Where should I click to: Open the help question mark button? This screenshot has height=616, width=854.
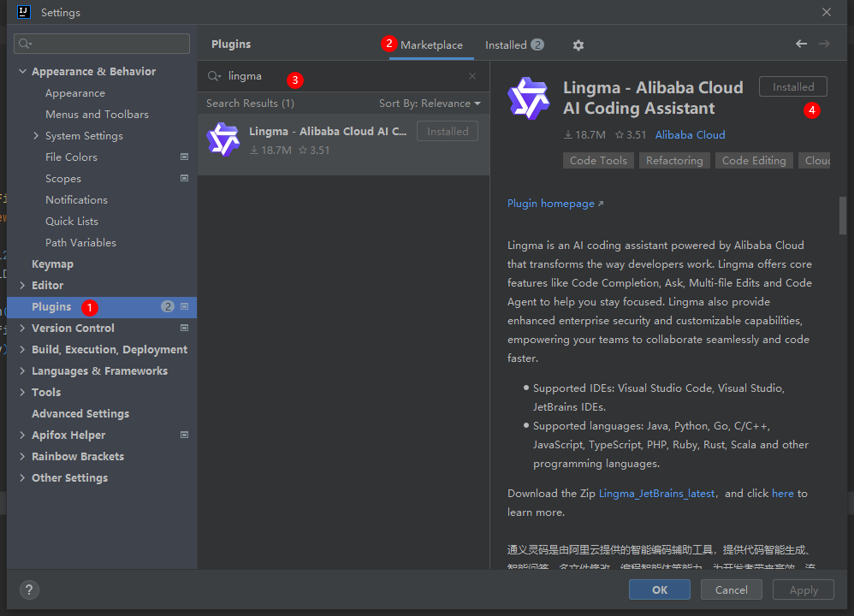point(29,589)
